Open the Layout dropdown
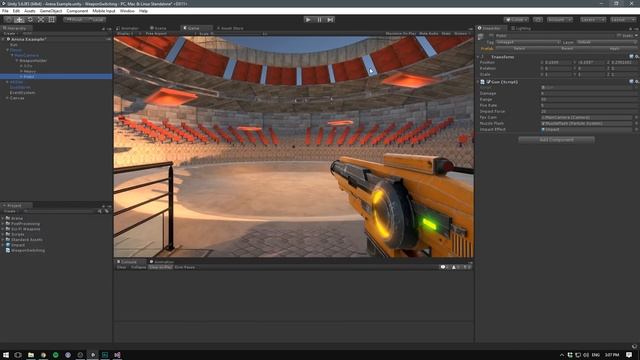 click(623, 20)
